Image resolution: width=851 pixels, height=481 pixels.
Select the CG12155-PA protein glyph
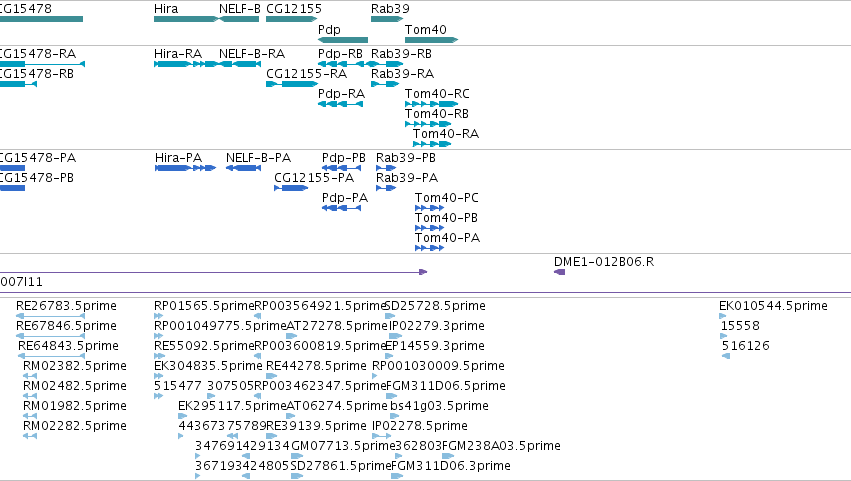(291, 188)
